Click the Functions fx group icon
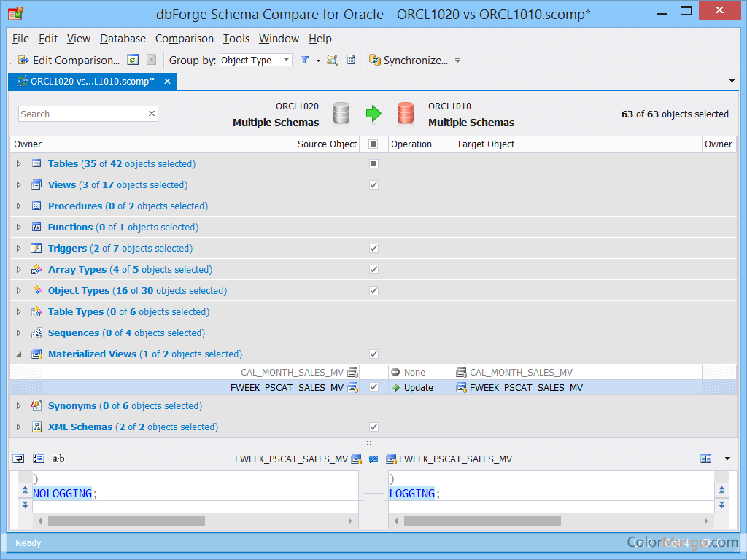The width and height of the screenshot is (747, 560). 36,227
